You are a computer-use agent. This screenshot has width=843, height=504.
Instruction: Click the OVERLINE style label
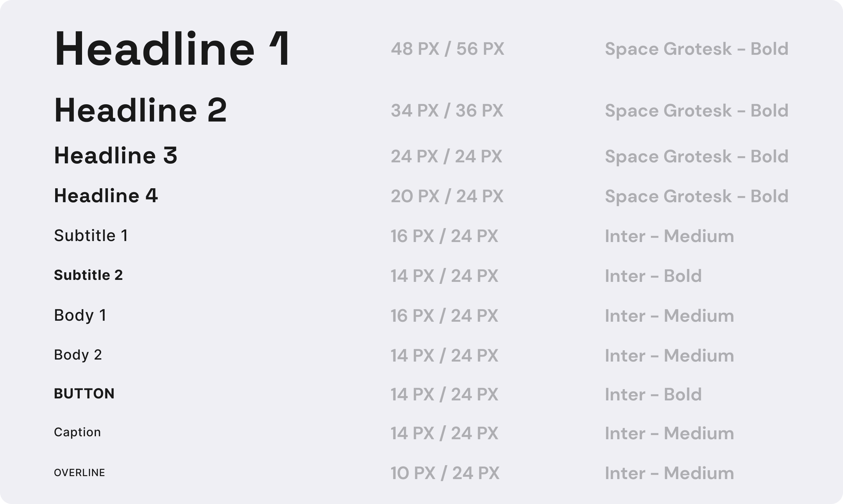79,472
